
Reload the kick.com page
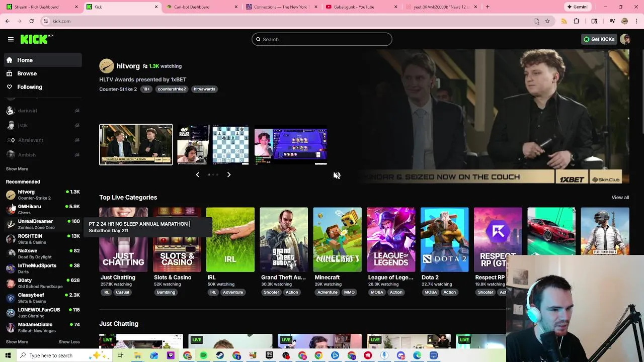click(x=31, y=21)
